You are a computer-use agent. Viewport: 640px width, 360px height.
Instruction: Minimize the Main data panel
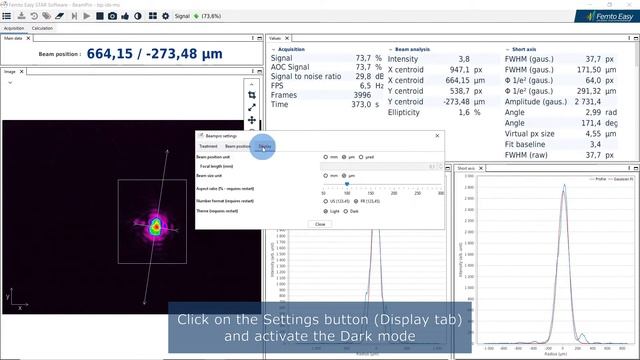[x=259, y=38]
